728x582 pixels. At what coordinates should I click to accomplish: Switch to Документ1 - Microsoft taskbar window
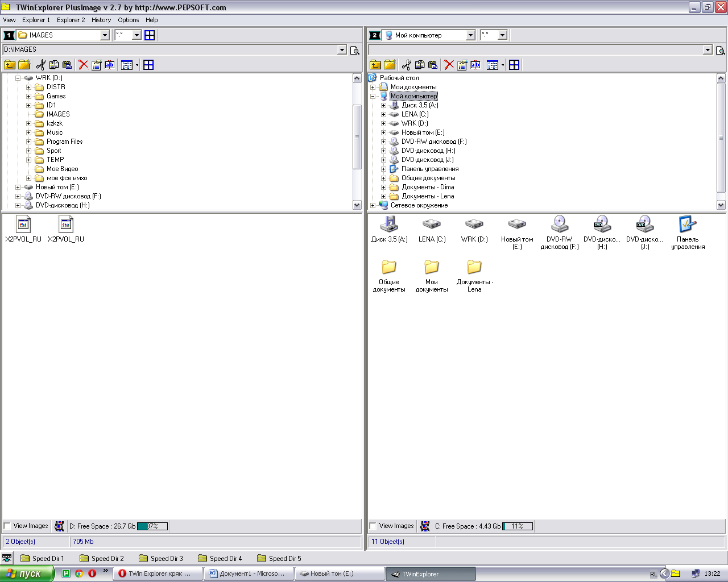tap(249, 573)
